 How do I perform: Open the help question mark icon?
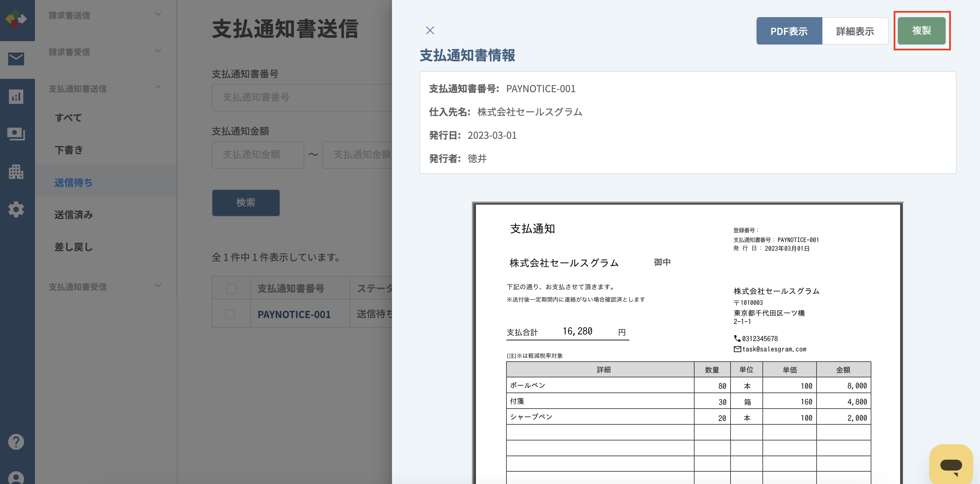16,442
